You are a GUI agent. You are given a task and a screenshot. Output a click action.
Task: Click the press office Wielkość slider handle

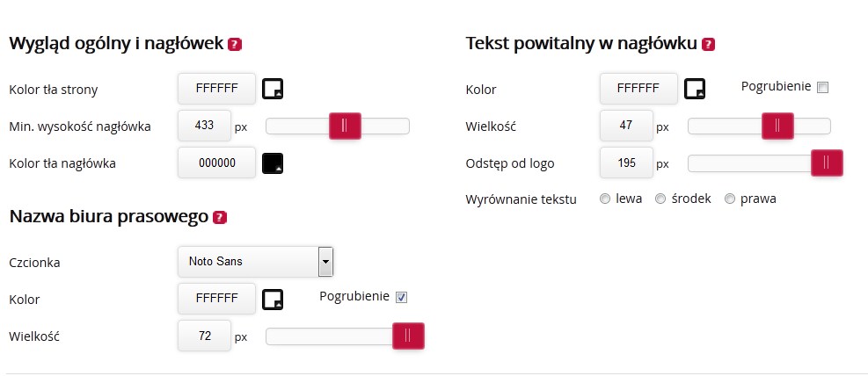(409, 336)
